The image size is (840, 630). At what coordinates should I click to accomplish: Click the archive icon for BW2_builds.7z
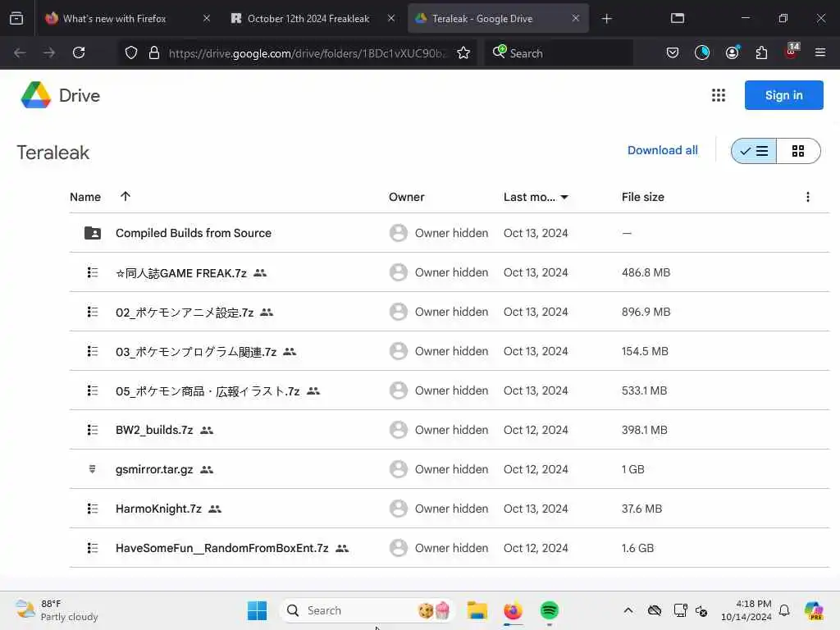[93, 430]
